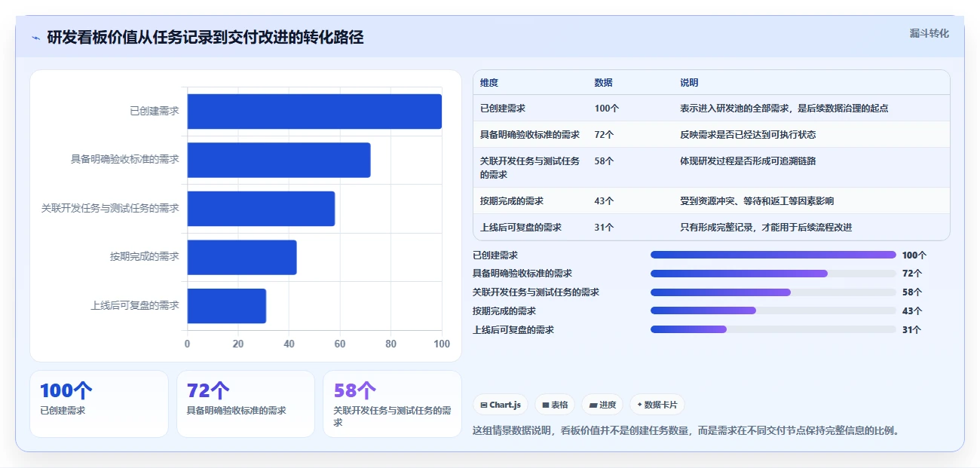Click the description 表示进入研发池的全部需求
The height and width of the screenshot is (468, 980).
[784, 108]
